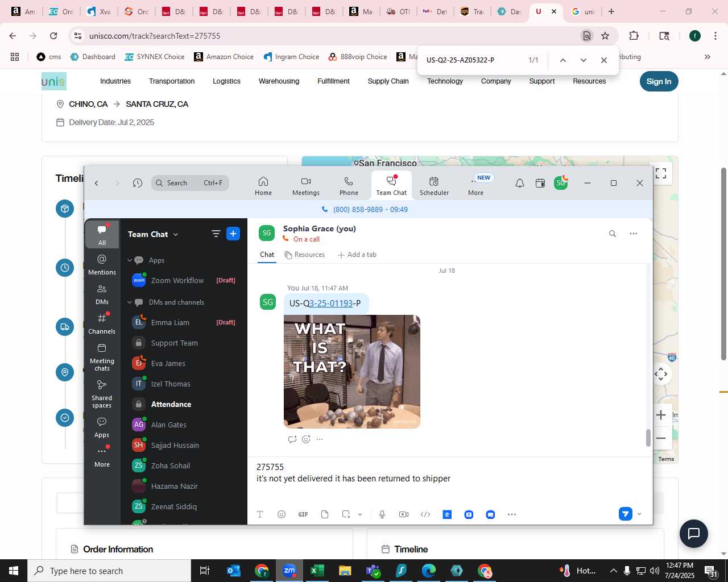Viewport: 728px width, 582px height.
Task: Attach a file in composer
Action: pos(325,514)
